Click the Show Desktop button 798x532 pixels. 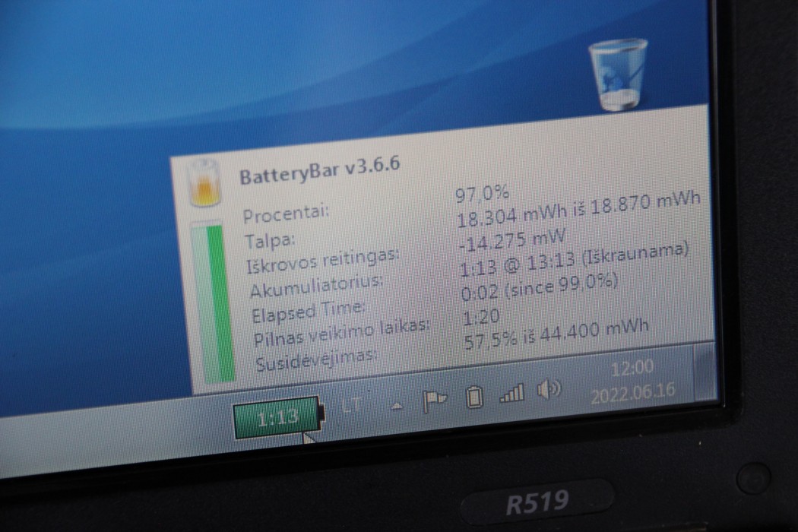pyautogui.click(x=705, y=371)
